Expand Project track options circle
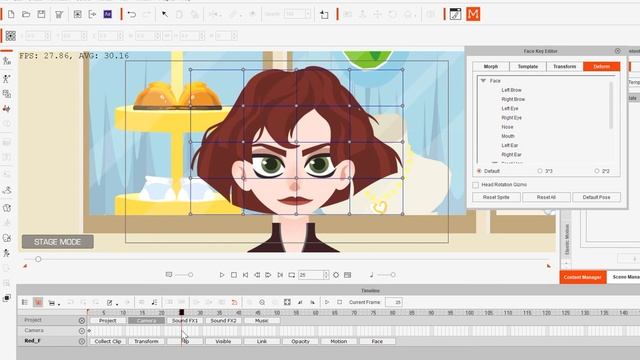The height and width of the screenshot is (360, 640). pos(82,321)
